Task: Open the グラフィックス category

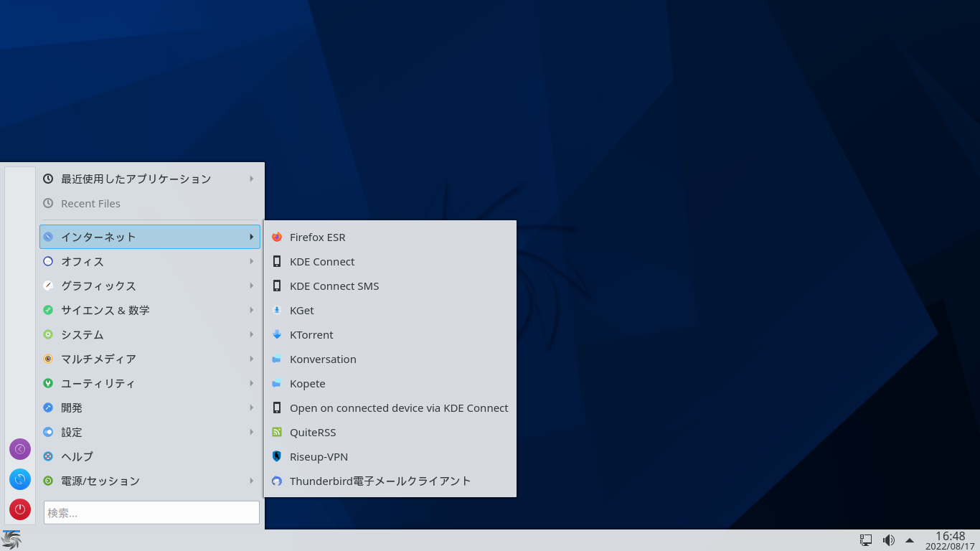Action: [150, 286]
